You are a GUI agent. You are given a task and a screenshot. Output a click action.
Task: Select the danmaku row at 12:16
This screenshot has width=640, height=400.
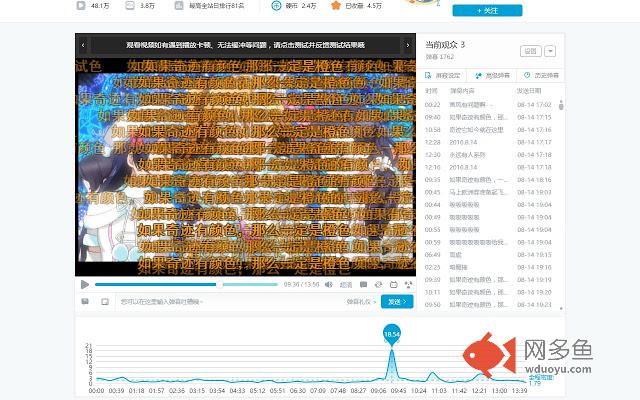488,167
